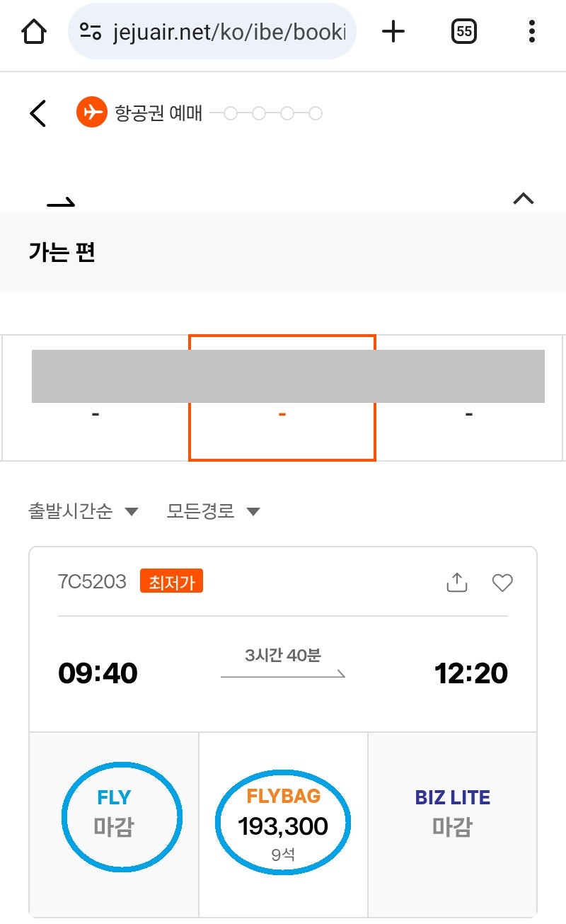566x924 pixels.
Task: Open the tab switcher showing 55 tabs
Action: click(x=464, y=32)
